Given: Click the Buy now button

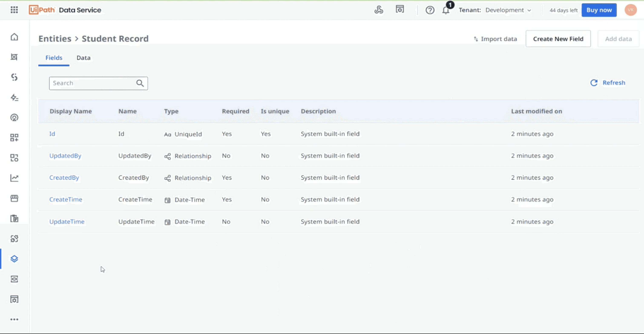Looking at the screenshot, I should pyautogui.click(x=599, y=10).
